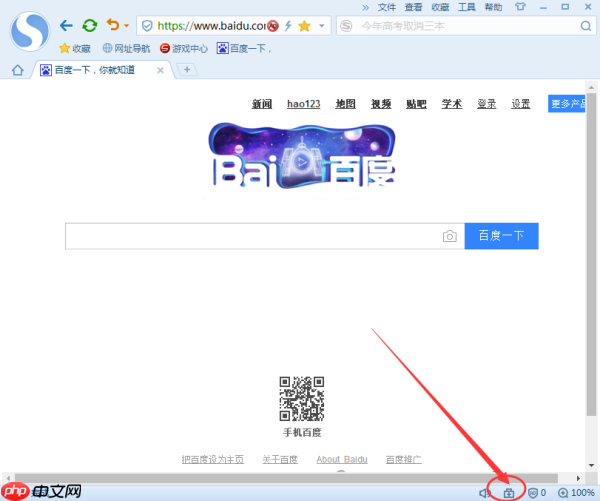Click the camera image-search icon
Image resolution: width=600 pixels, height=501 pixels.
click(x=450, y=236)
